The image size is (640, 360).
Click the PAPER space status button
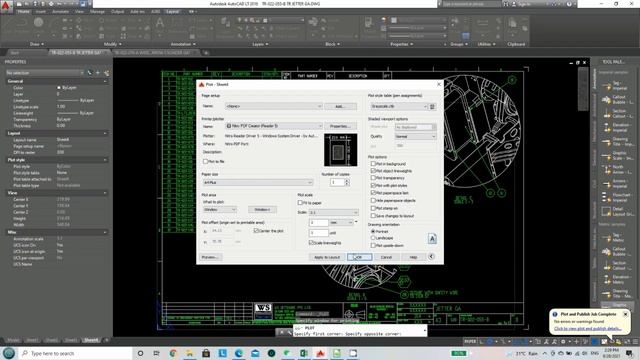point(470,342)
